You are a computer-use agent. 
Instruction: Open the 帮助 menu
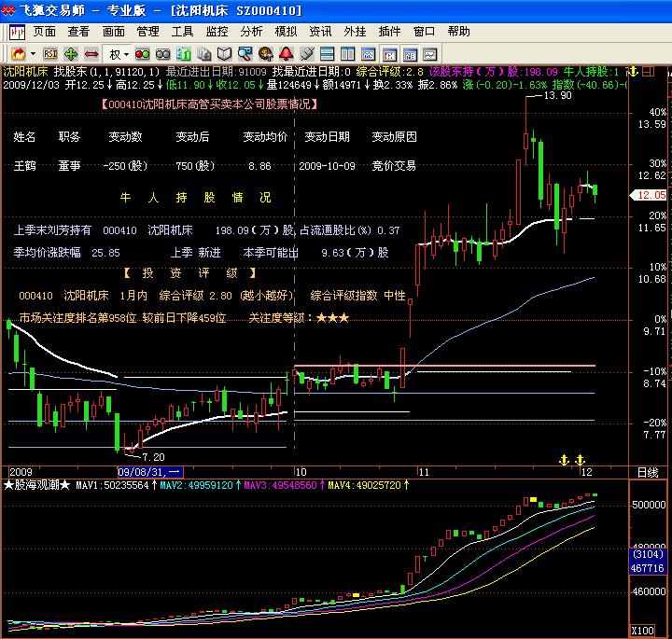(x=458, y=32)
